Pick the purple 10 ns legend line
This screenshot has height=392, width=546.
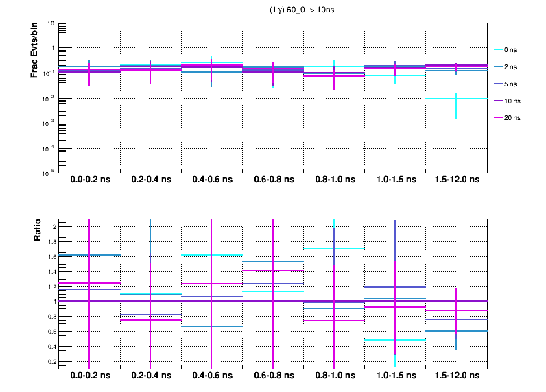click(499, 101)
